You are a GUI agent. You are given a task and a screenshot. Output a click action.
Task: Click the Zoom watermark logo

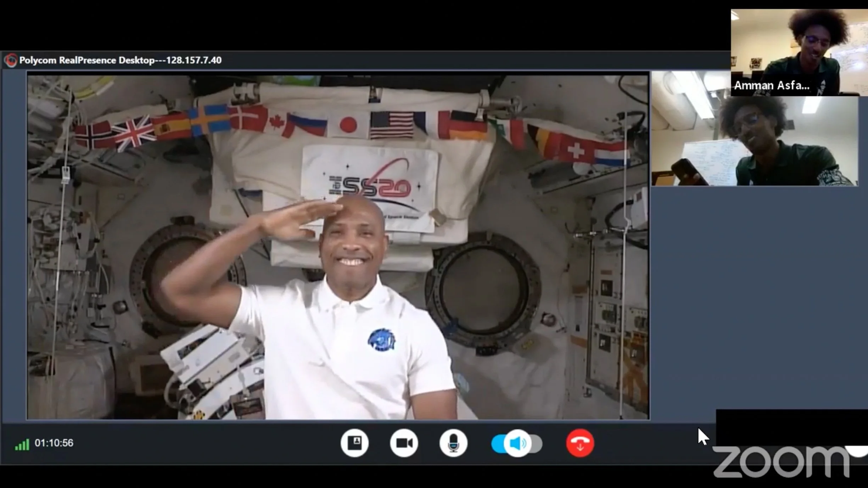click(x=782, y=462)
